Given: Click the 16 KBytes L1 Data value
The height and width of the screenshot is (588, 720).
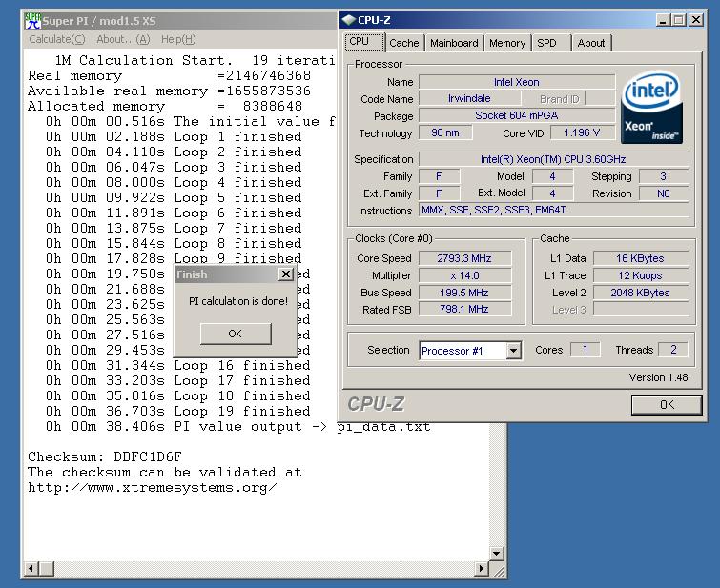Looking at the screenshot, I should 640,258.
